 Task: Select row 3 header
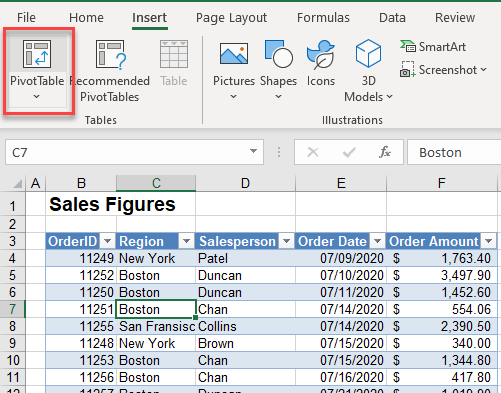(x=12, y=241)
